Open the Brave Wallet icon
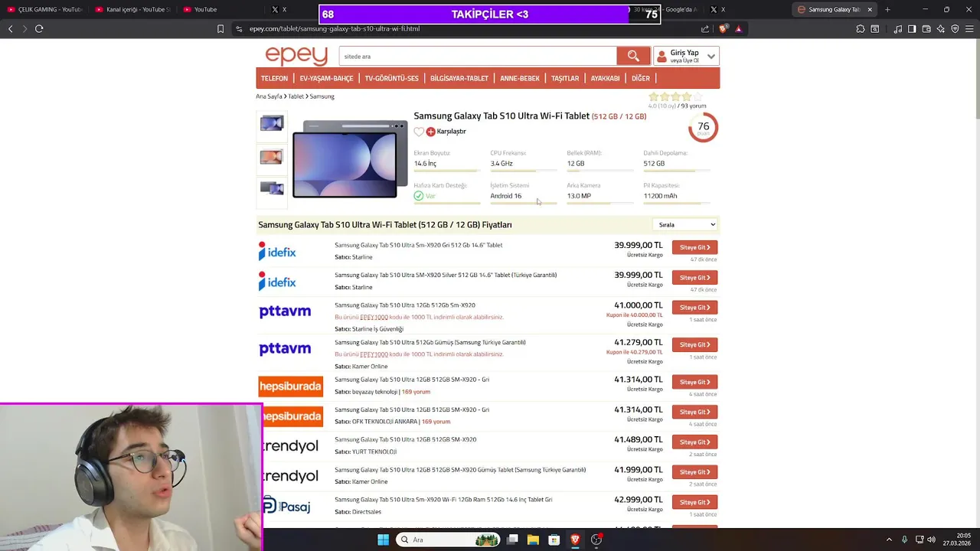This screenshot has width=980, height=551. tap(926, 28)
